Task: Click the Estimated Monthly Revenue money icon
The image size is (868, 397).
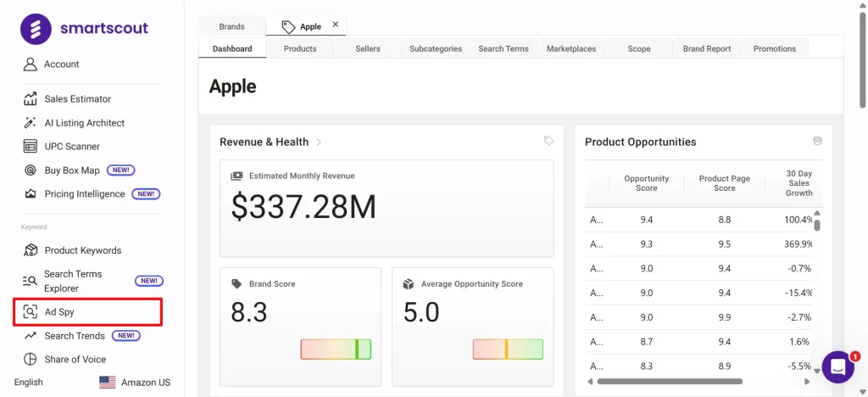Action: tap(237, 176)
